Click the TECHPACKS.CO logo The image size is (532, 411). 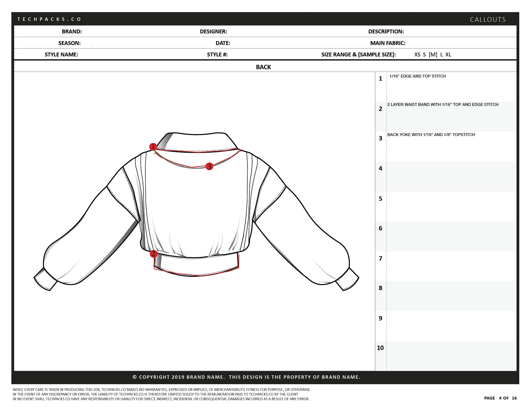click(49, 19)
